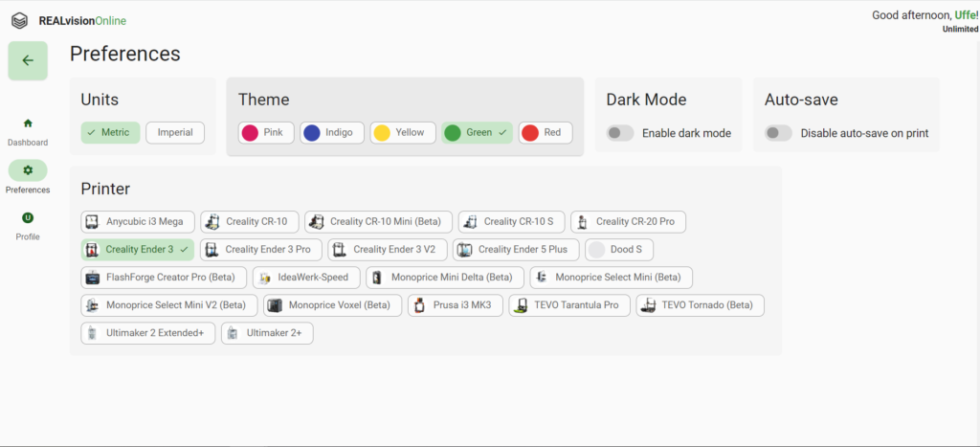This screenshot has width=980, height=447.
Task: Click the Creality Ender 3 printer icon
Action: tap(93, 250)
